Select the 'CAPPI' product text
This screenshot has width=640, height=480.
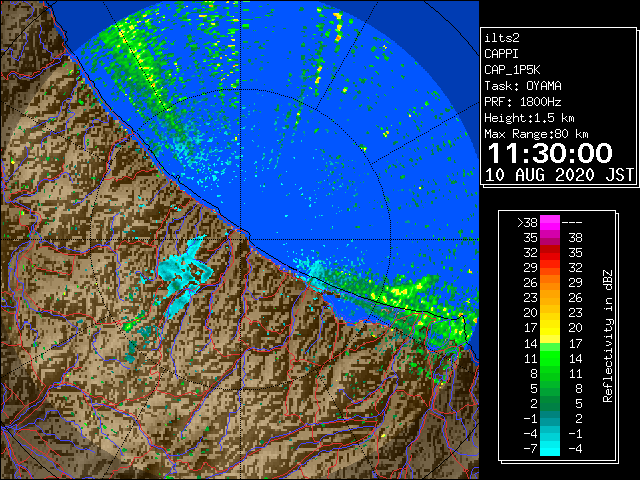coord(501,54)
